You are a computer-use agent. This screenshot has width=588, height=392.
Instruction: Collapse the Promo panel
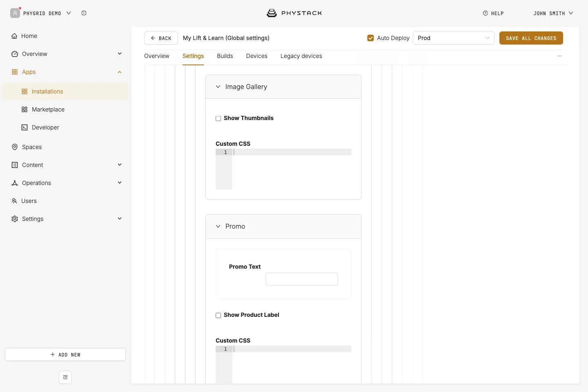pos(283,227)
